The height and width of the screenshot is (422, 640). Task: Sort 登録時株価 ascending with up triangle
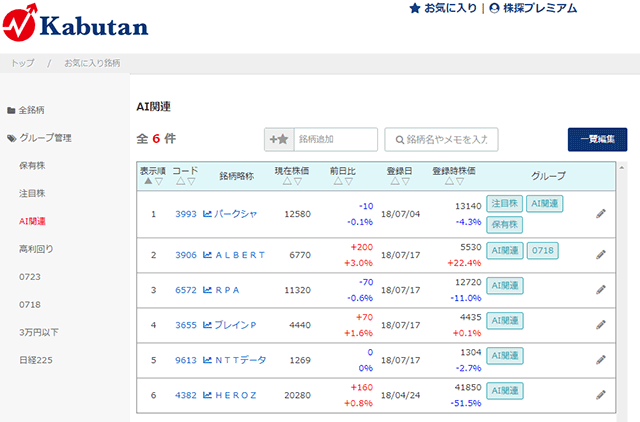click(449, 181)
